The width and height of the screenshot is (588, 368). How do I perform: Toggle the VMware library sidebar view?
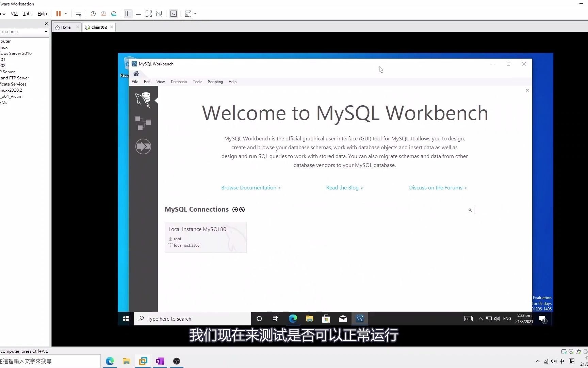(128, 14)
